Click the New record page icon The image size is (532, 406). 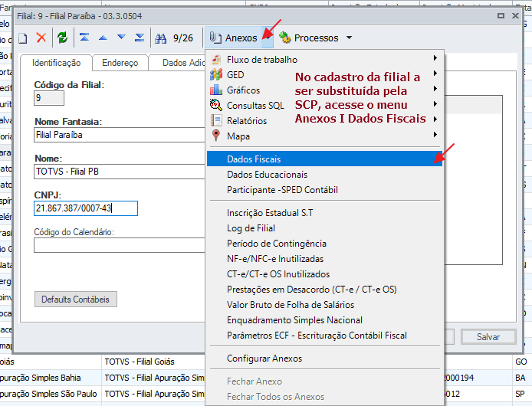coord(23,38)
